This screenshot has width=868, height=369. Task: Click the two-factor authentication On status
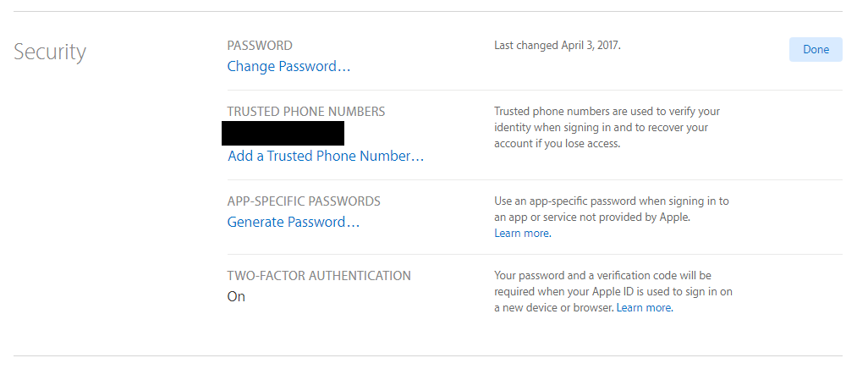click(236, 297)
